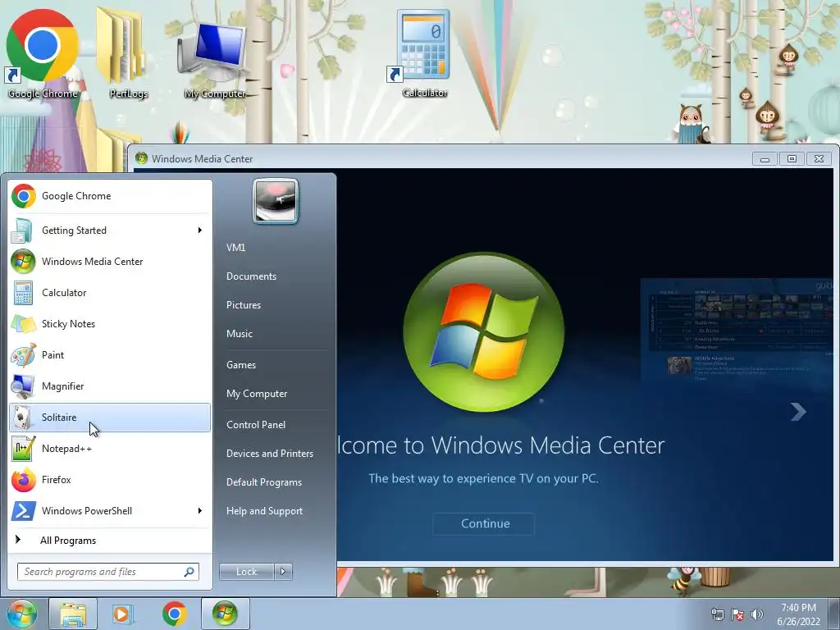The image size is (840, 630).
Task: Open Control Panel from Start menu
Action: pos(256,425)
